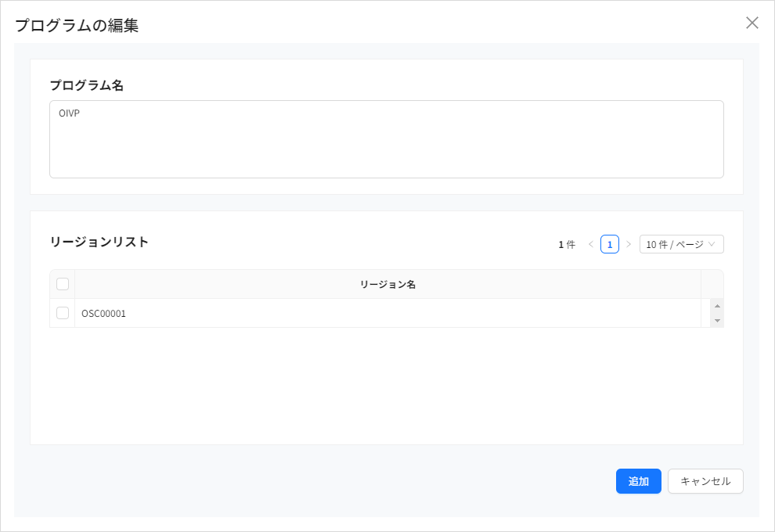Click the プログラム名 field label
The height and width of the screenshot is (532, 775).
coord(86,85)
